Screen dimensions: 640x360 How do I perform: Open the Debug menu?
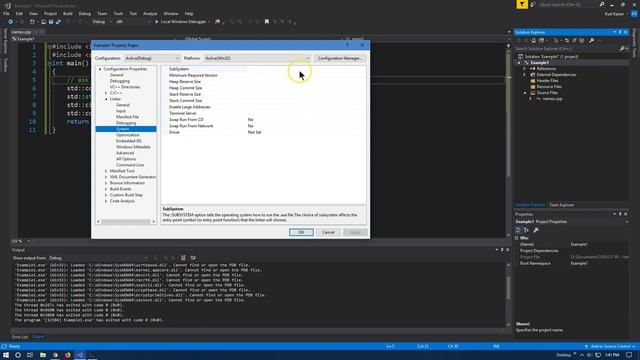84,13
